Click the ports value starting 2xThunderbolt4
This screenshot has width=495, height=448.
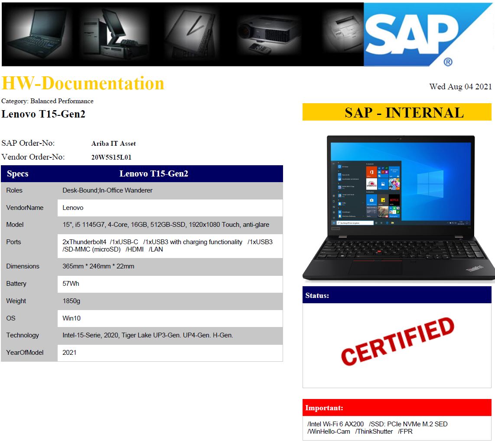[x=167, y=246]
